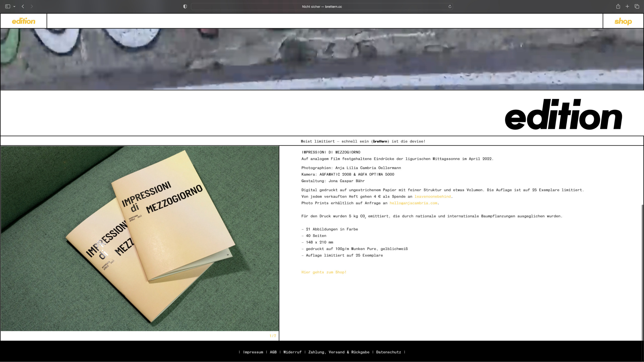Open the Widerruf footer link
The width and height of the screenshot is (644, 362).
pos(292,352)
